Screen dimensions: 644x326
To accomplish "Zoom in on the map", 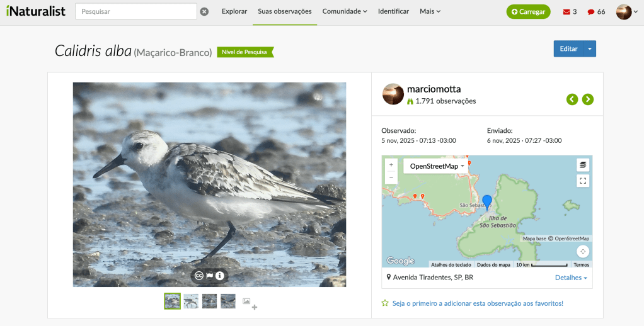I will (x=391, y=165).
